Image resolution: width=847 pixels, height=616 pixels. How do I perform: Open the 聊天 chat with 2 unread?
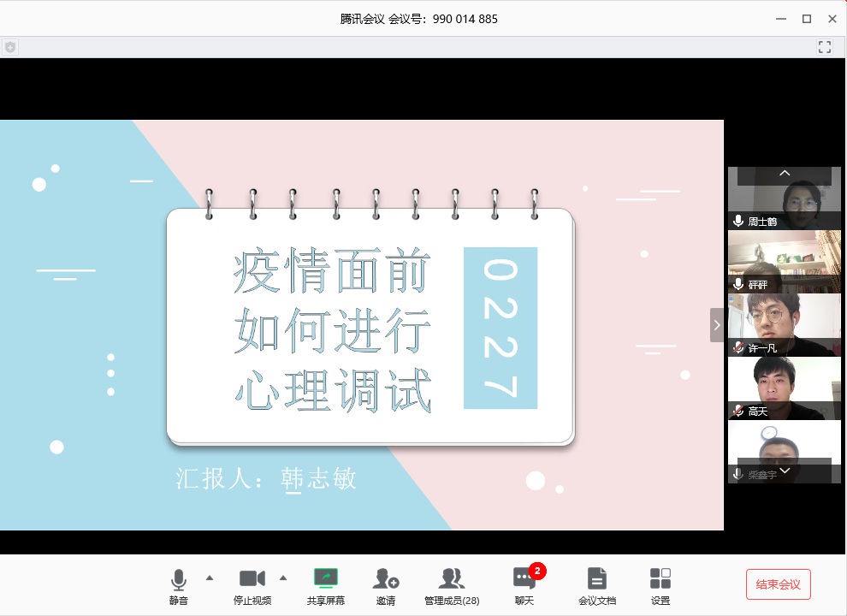tap(524, 579)
